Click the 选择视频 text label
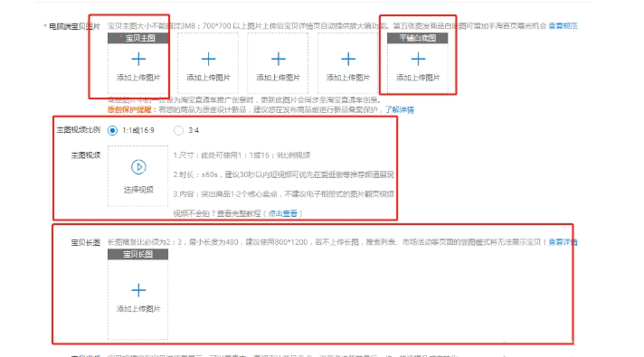Viewport: 644px width, 357px height. click(138, 190)
